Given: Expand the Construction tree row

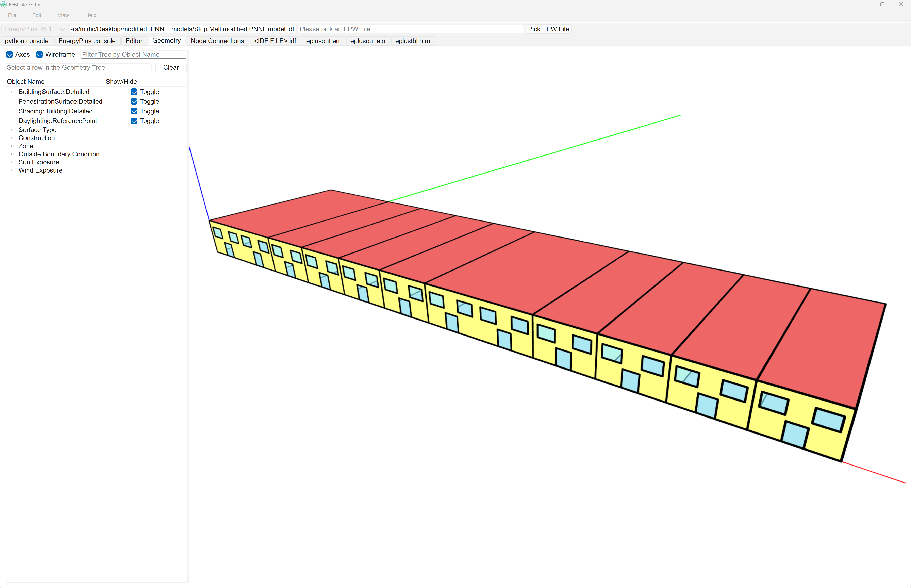Looking at the screenshot, I should pos(12,138).
